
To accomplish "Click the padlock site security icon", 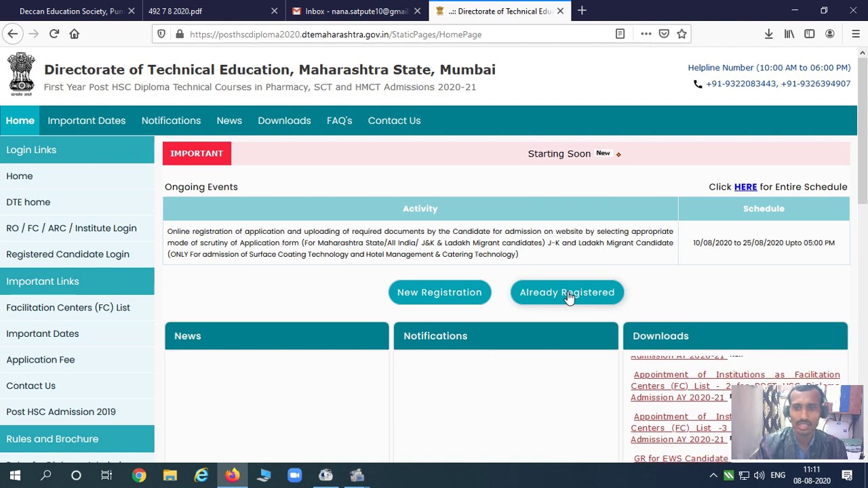I will [179, 34].
